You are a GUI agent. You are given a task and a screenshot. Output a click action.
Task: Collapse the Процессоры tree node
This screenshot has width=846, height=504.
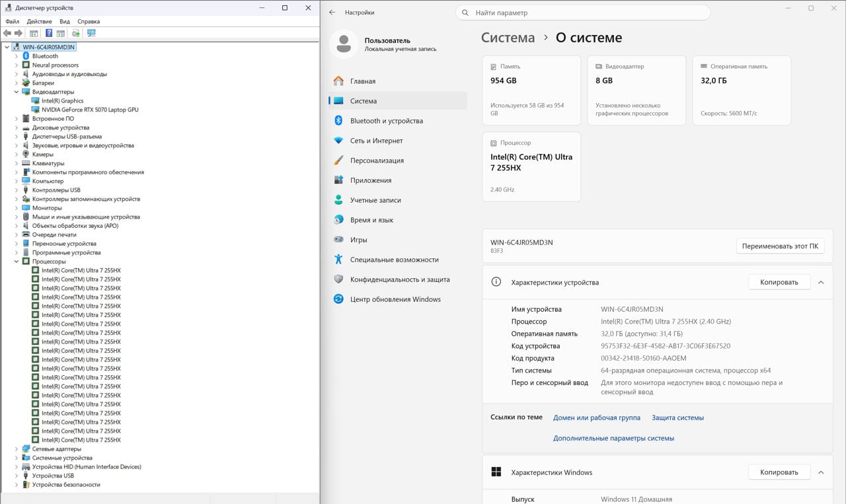(x=17, y=262)
